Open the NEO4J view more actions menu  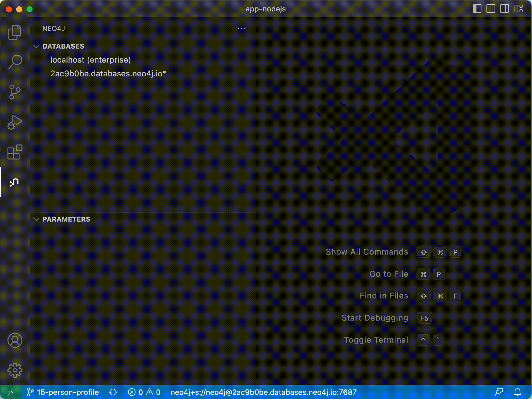242,28
